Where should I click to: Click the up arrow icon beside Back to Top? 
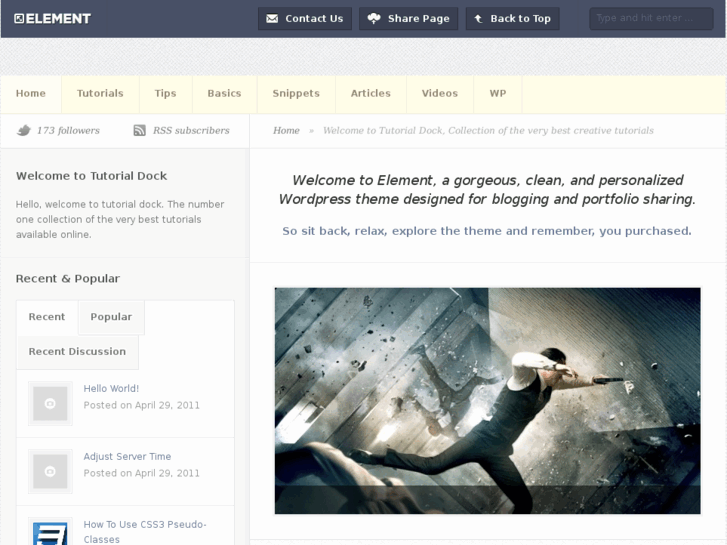click(478, 19)
